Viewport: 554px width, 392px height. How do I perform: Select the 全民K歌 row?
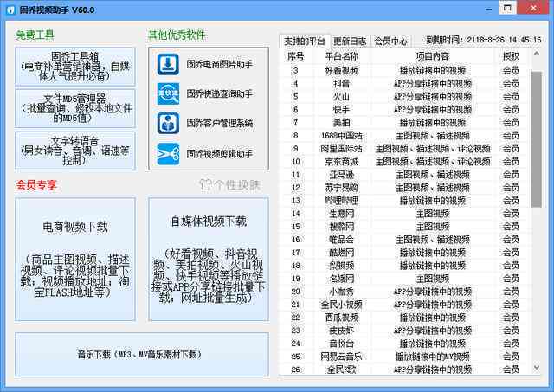click(404, 370)
